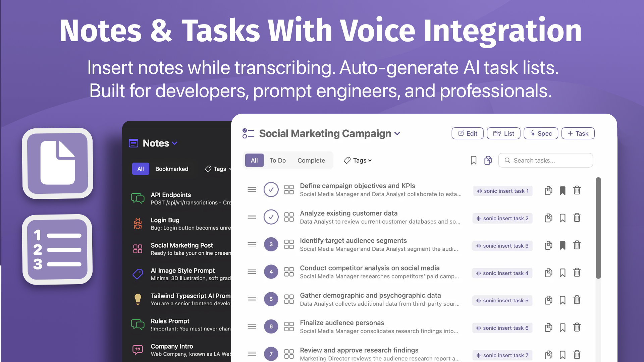
Task: Open the task Tags dropdown filter
Action: pyautogui.click(x=358, y=161)
